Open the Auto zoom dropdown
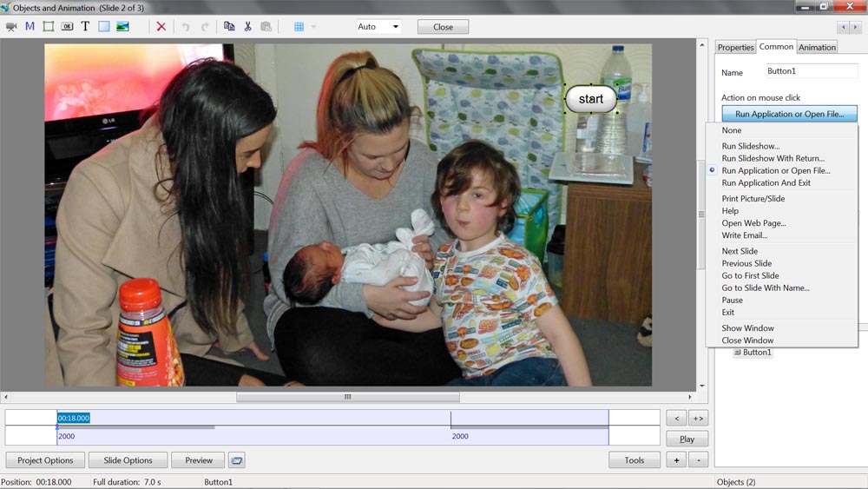Image resolution: width=868 pixels, height=489 pixels. point(378,27)
